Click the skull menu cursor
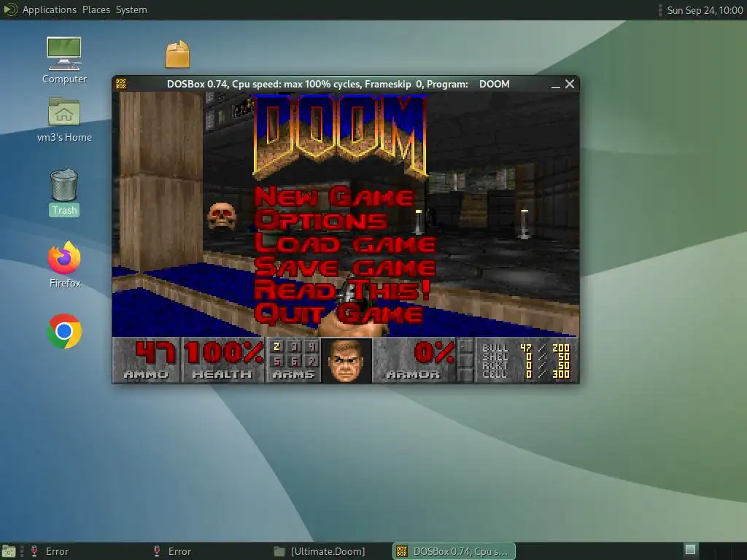 pyautogui.click(x=222, y=216)
